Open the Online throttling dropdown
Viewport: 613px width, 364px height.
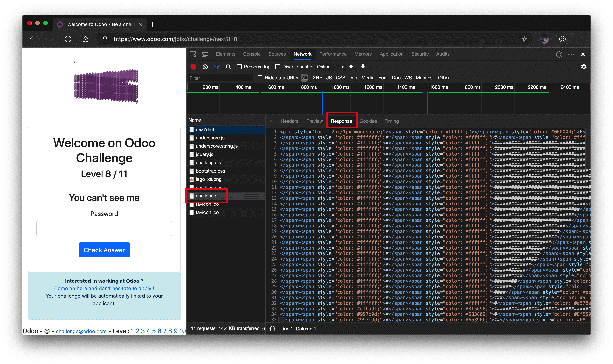(330, 67)
